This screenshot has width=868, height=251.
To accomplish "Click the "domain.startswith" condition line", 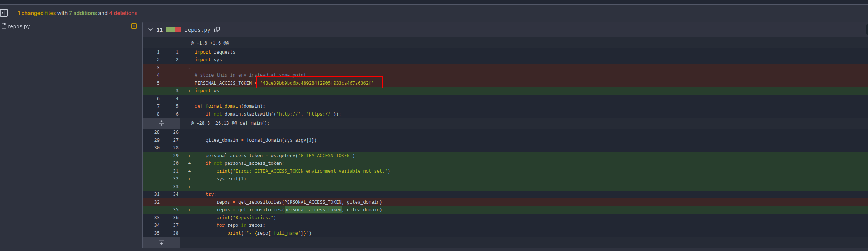I will tap(273, 114).
